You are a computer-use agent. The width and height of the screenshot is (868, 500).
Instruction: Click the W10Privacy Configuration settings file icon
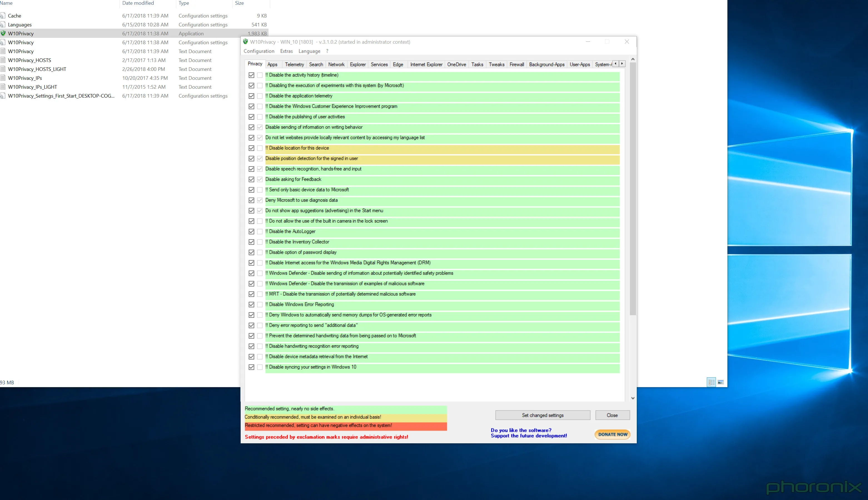click(x=3, y=42)
